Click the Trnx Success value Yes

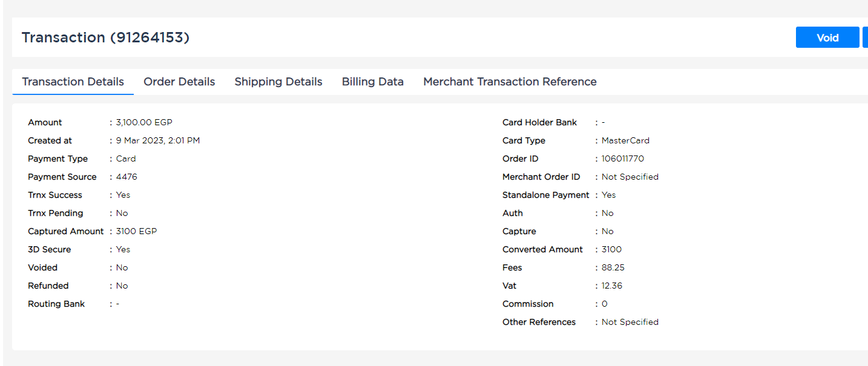(x=123, y=195)
